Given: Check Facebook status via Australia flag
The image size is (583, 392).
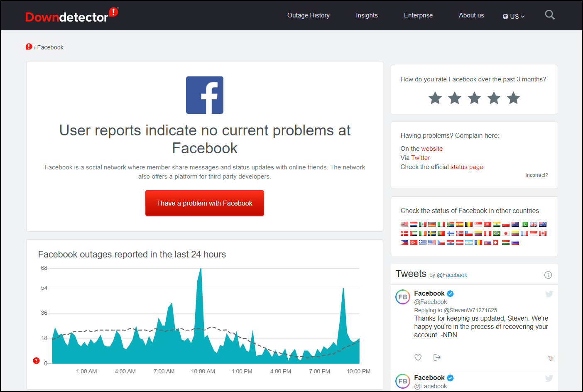Looking at the screenshot, I should point(543,224).
